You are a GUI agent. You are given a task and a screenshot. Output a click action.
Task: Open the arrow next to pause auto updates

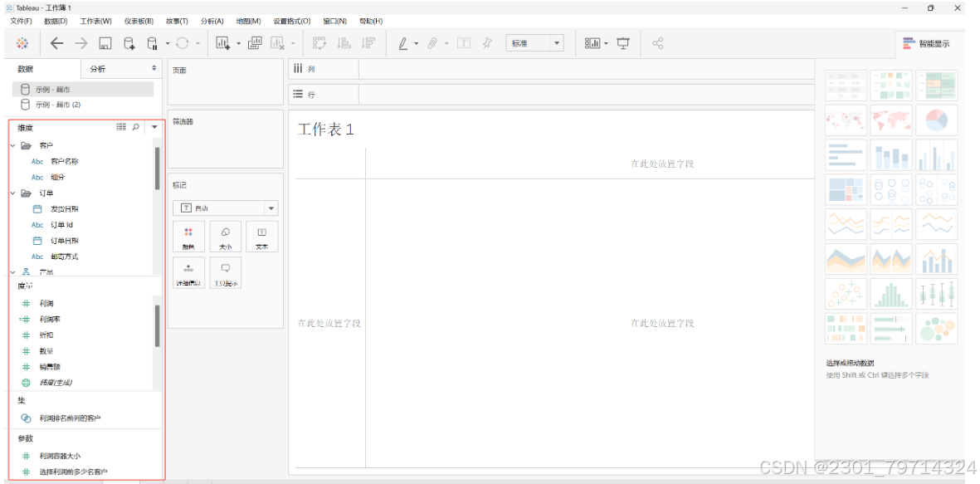pos(168,43)
